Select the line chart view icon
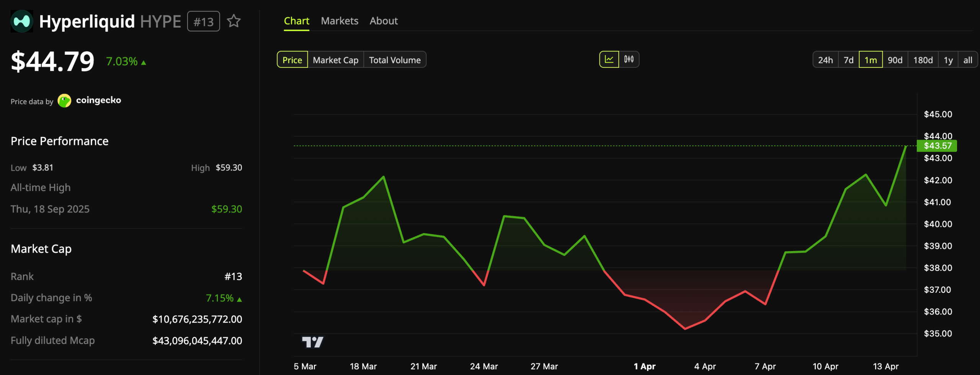This screenshot has width=980, height=375. pyautogui.click(x=609, y=59)
